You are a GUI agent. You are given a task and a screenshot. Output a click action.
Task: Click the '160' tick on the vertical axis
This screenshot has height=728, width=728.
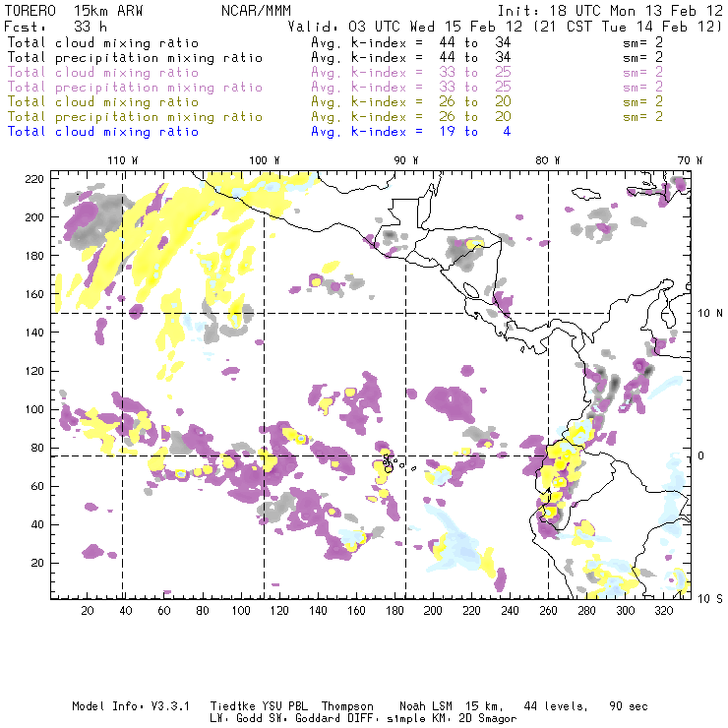click(x=34, y=294)
